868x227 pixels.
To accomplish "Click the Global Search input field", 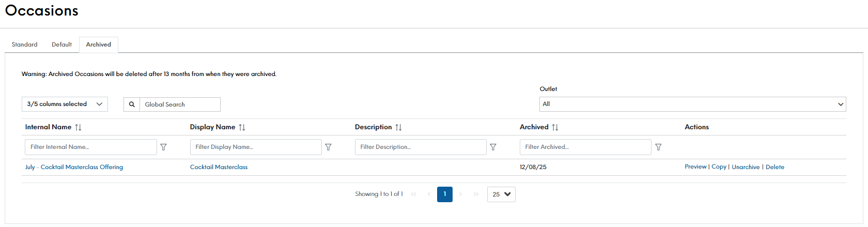I will [x=180, y=104].
